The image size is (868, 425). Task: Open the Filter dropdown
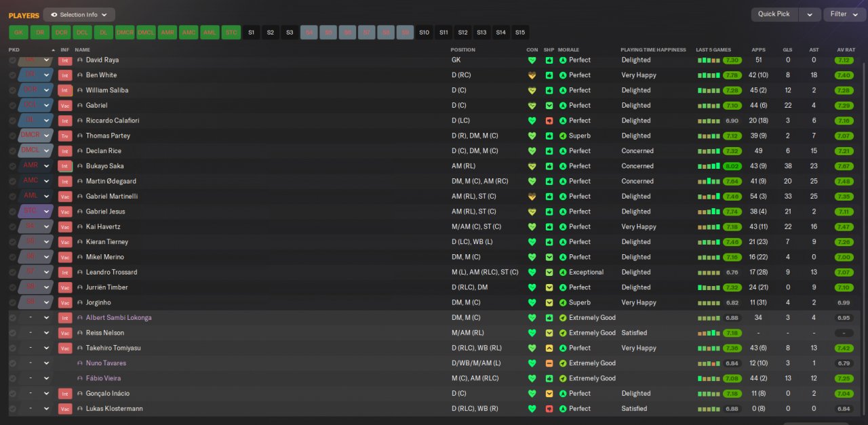844,14
